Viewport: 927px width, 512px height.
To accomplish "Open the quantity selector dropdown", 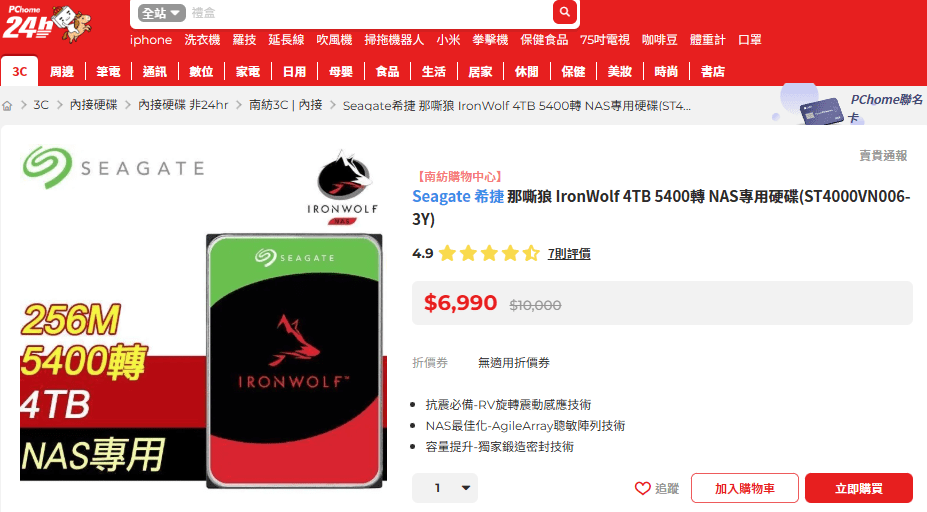I will 445,488.
